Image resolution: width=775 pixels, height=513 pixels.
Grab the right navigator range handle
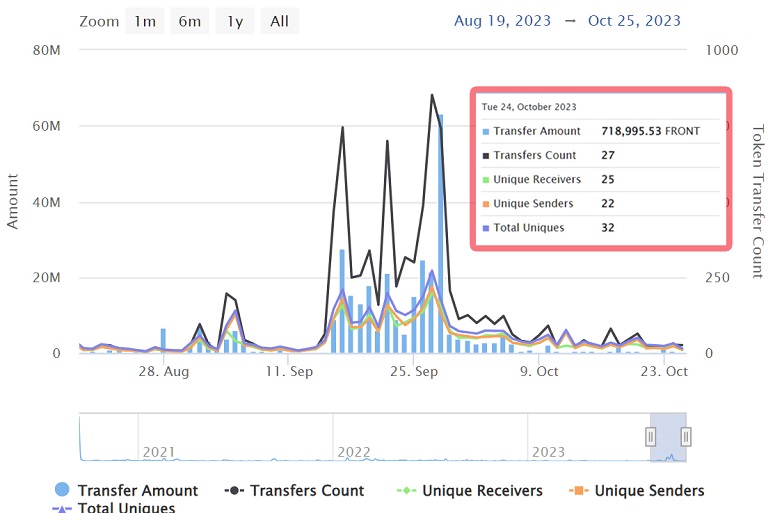point(686,437)
